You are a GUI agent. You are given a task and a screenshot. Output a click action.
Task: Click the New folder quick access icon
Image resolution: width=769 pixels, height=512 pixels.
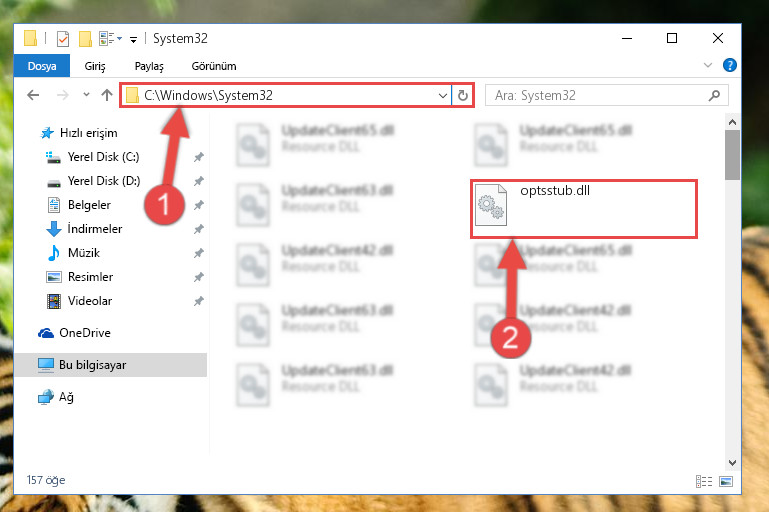click(85, 39)
